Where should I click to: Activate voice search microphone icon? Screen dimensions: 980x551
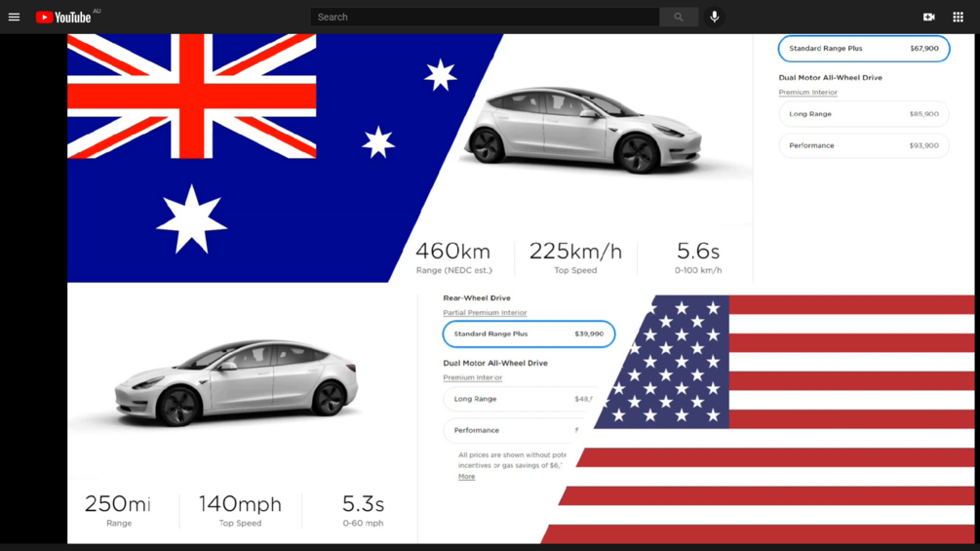click(x=715, y=17)
